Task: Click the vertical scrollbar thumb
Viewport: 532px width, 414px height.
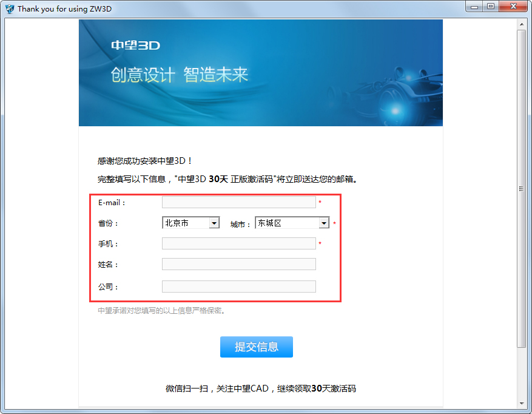Action: pos(522,189)
